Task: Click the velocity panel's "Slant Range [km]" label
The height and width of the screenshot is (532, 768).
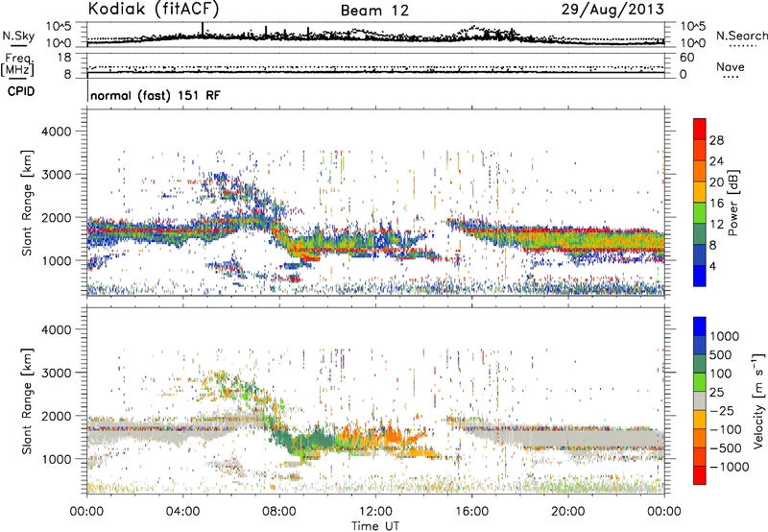Action: pyautogui.click(x=27, y=400)
